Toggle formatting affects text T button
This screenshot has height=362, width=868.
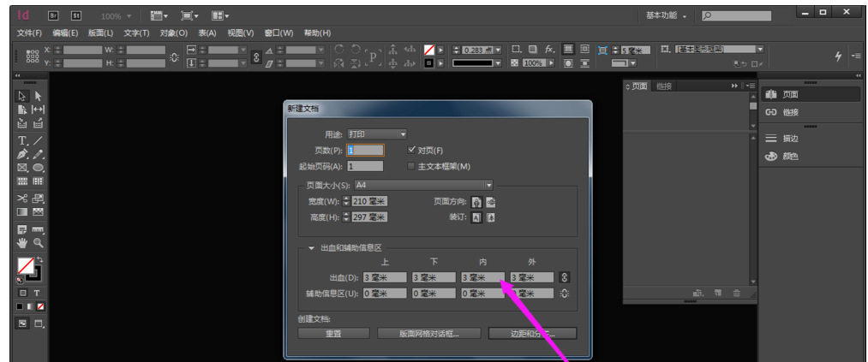37,293
